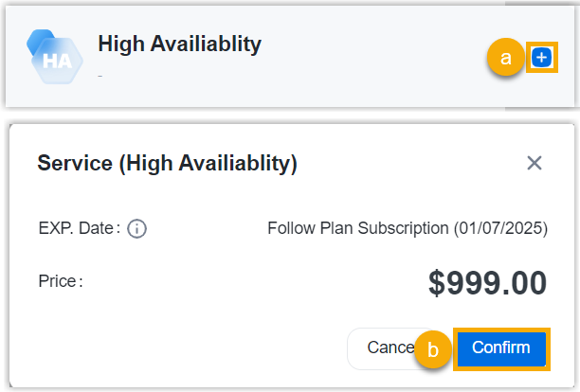Image resolution: width=580 pixels, height=392 pixels.
Task: Select the High Availiablity card title
Action: [x=179, y=44]
